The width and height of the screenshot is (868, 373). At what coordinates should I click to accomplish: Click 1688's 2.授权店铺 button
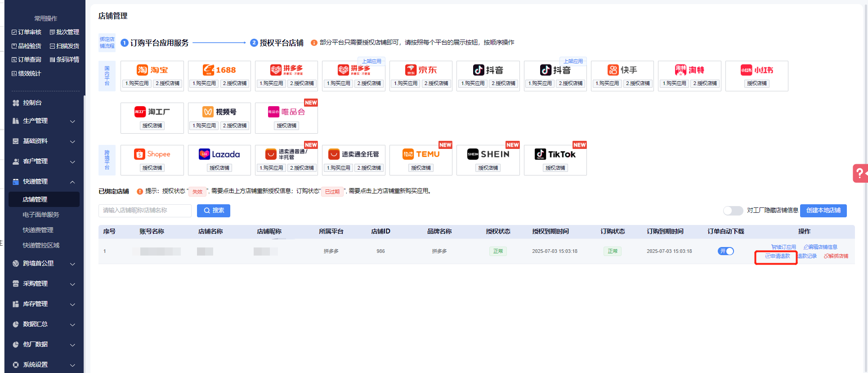[234, 83]
